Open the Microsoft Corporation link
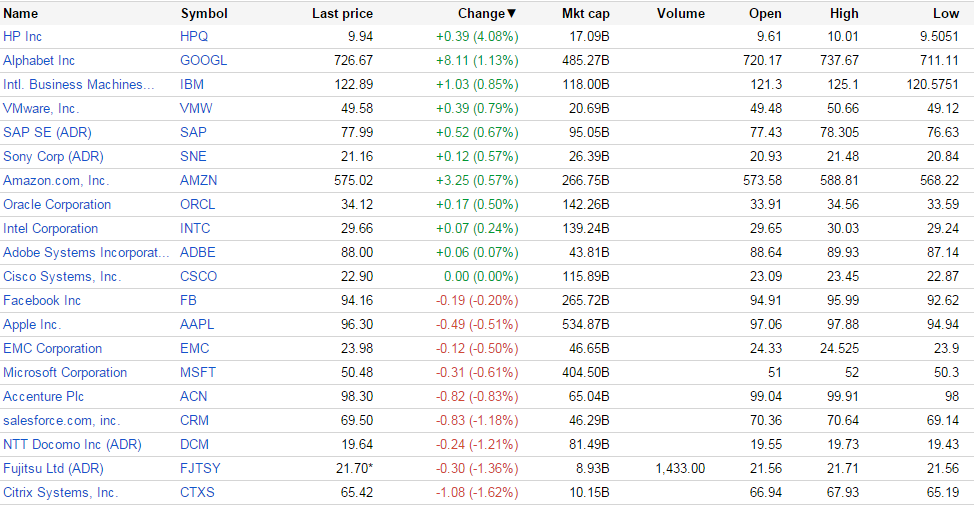The image size is (974, 506). (x=65, y=373)
